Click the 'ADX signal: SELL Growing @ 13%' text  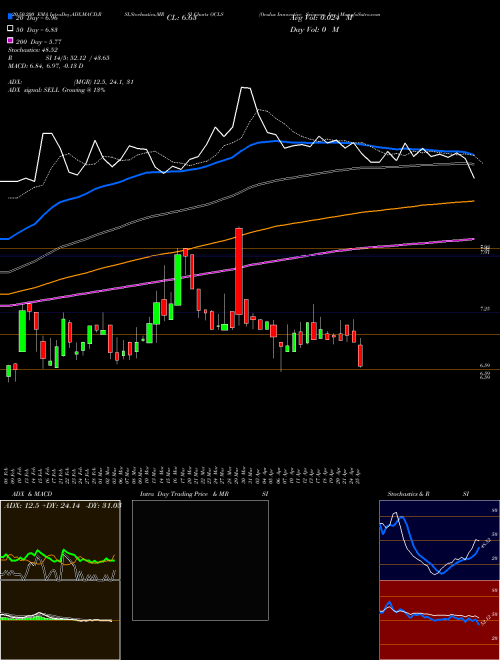(56, 90)
